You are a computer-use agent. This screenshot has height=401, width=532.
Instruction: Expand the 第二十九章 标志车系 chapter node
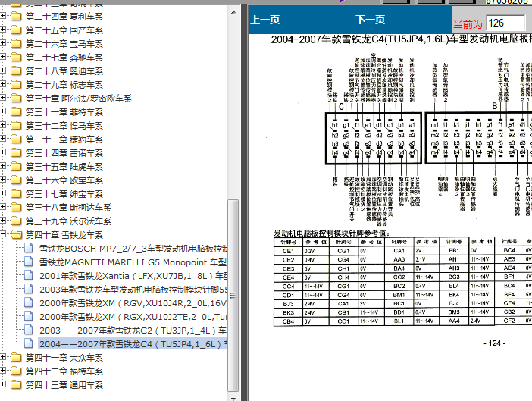tap(3, 84)
